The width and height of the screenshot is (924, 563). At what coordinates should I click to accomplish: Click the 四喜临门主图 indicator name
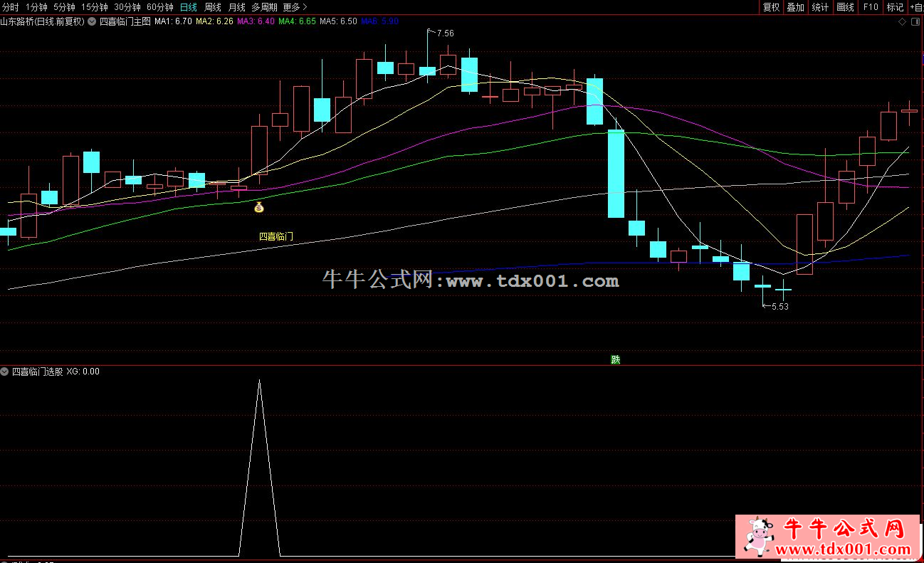(x=125, y=22)
